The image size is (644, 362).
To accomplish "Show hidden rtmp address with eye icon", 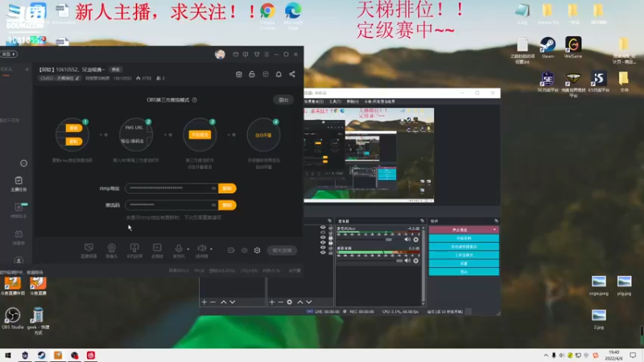I will 213,188.
